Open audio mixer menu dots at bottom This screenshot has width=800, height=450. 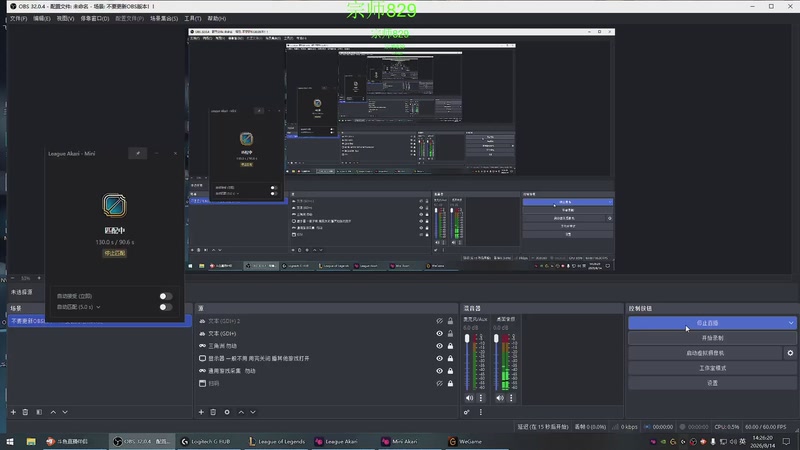point(481,412)
